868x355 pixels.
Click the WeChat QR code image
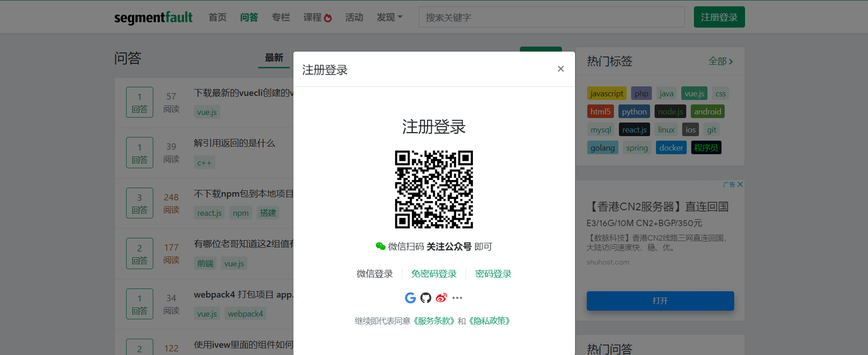pyautogui.click(x=434, y=189)
